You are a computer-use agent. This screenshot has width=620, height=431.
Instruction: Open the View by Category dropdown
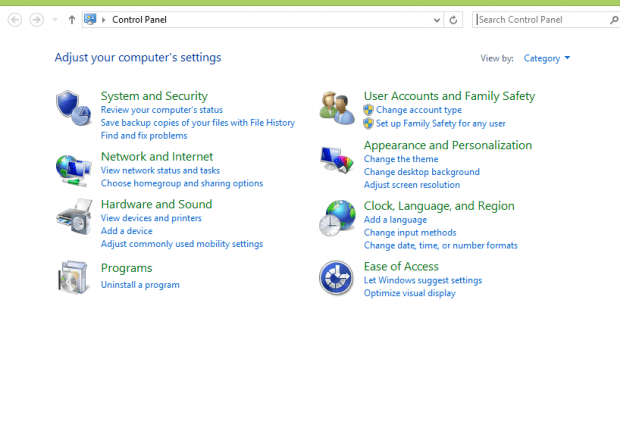(547, 59)
